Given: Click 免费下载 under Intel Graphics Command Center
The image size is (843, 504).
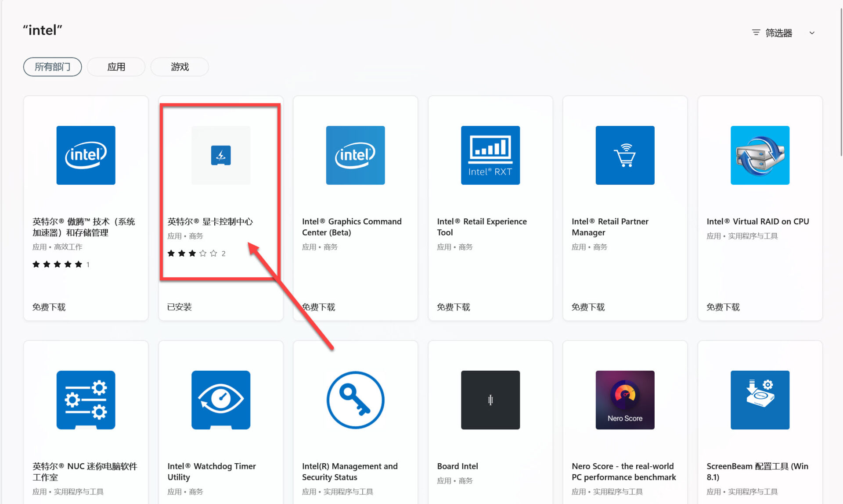Looking at the screenshot, I should (x=319, y=307).
